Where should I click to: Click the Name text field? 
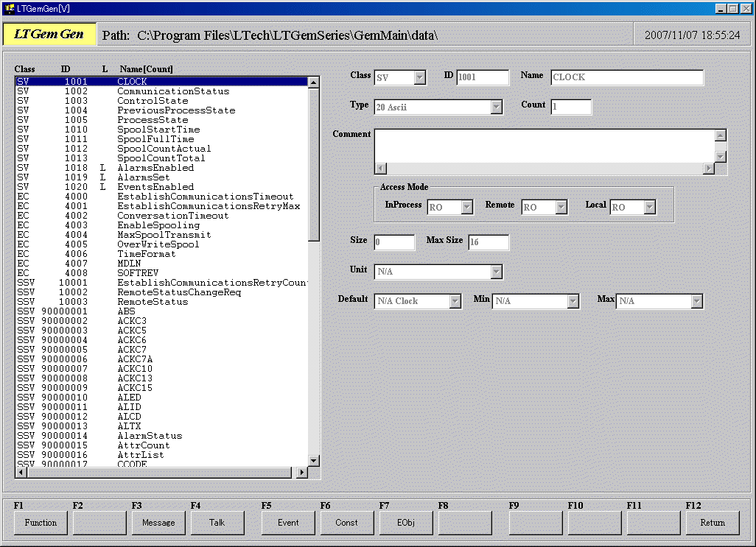tap(626, 77)
